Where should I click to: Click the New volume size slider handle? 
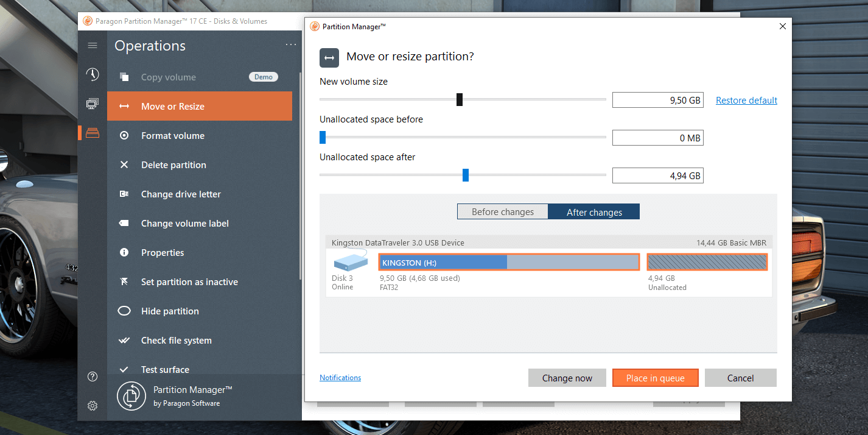460,99
